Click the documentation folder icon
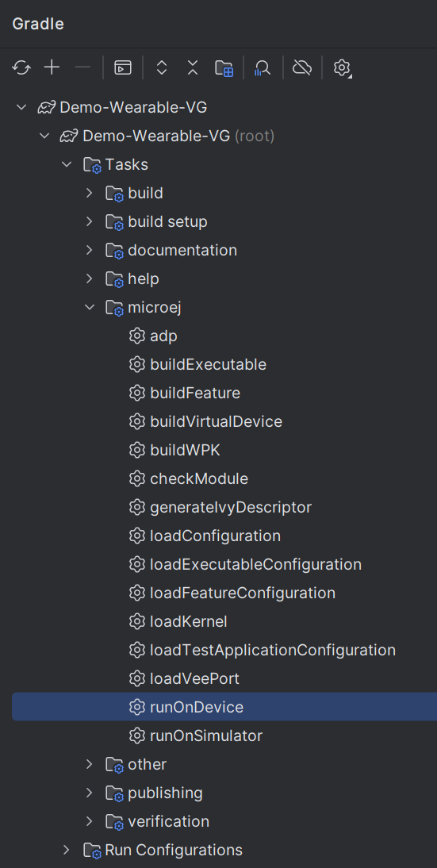The height and width of the screenshot is (868, 437). tap(114, 251)
